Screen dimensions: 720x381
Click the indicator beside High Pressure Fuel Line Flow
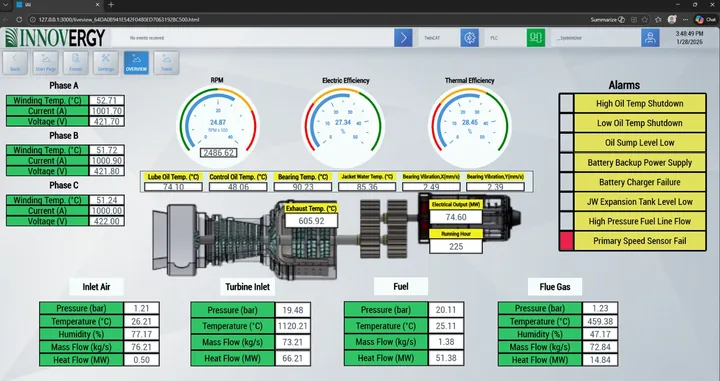click(567, 221)
